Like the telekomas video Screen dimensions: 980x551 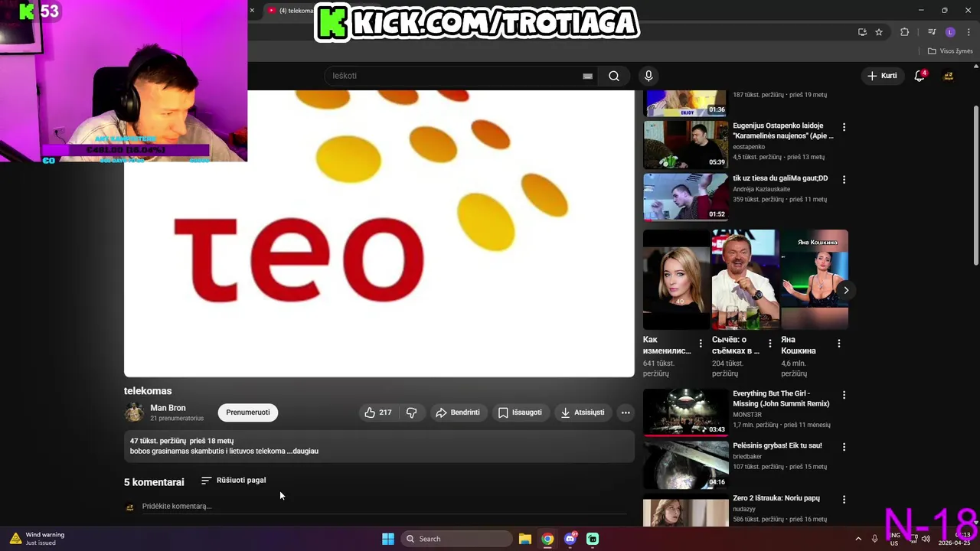[x=378, y=412]
